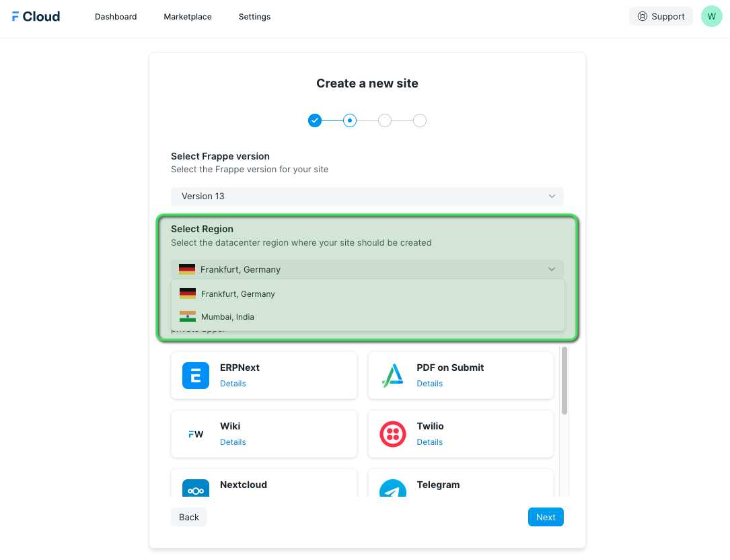Select the Telegram app
This screenshot has height=560, width=730.
pos(461,483)
